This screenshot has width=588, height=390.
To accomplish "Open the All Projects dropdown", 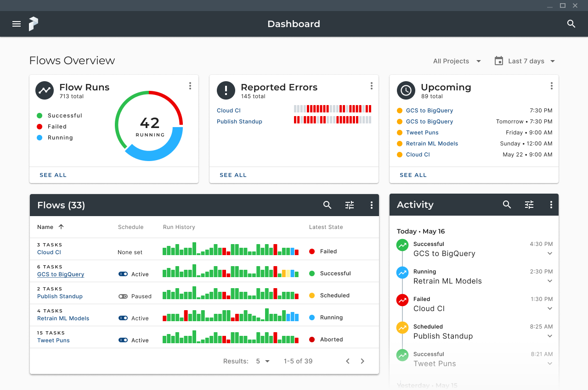I will pos(457,61).
